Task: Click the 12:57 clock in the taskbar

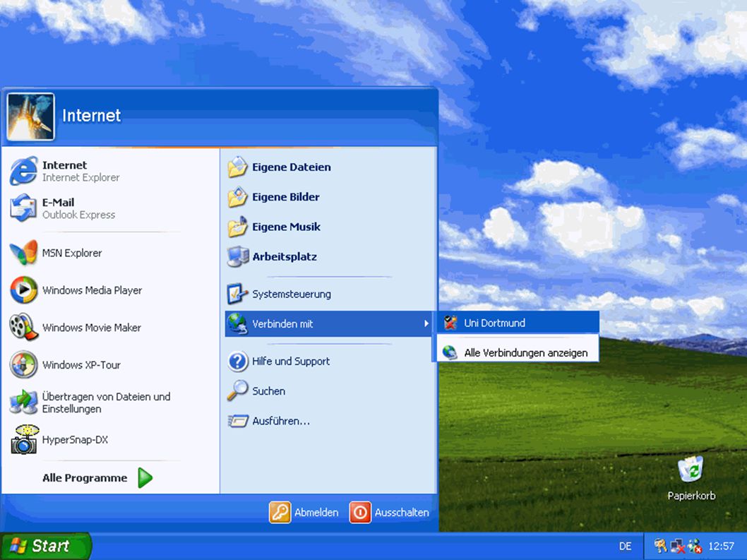Action: point(722,546)
